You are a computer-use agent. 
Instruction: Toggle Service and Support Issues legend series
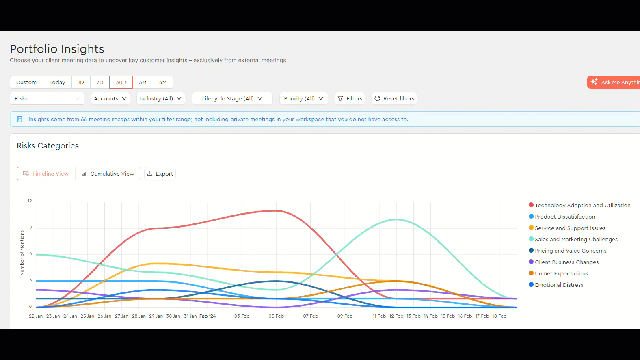pos(567,228)
